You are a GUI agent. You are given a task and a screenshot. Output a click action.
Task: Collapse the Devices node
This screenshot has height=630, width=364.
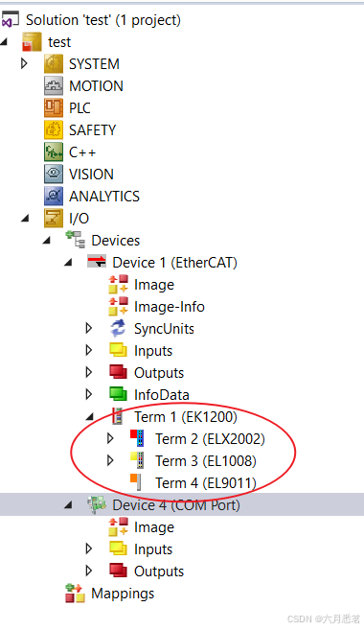click(47, 241)
